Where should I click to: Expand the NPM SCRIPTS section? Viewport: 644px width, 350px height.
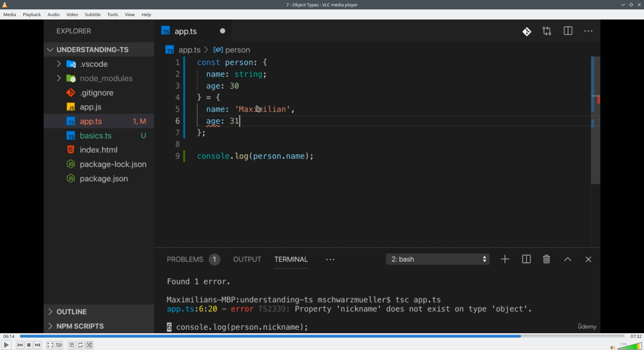click(99, 326)
